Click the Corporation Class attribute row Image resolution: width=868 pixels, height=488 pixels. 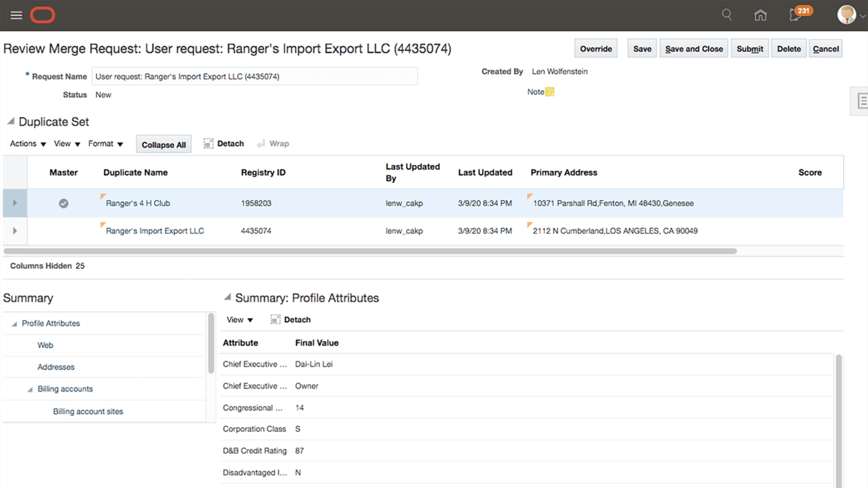[526, 429]
